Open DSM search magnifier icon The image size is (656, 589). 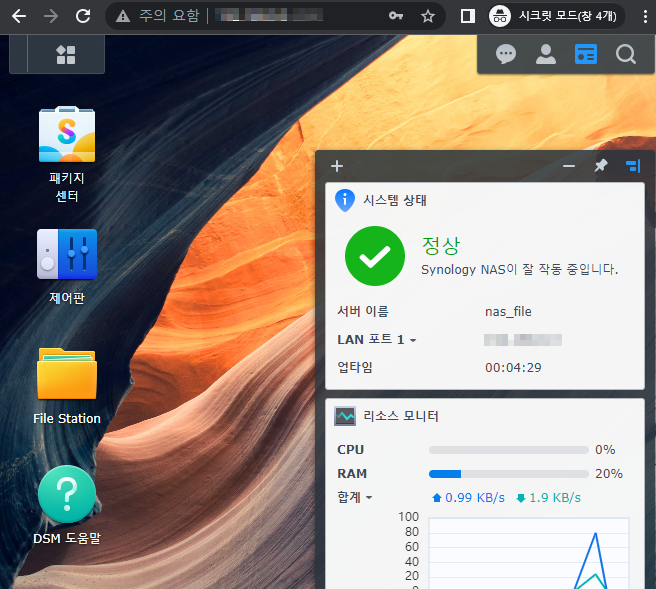(x=625, y=54)
